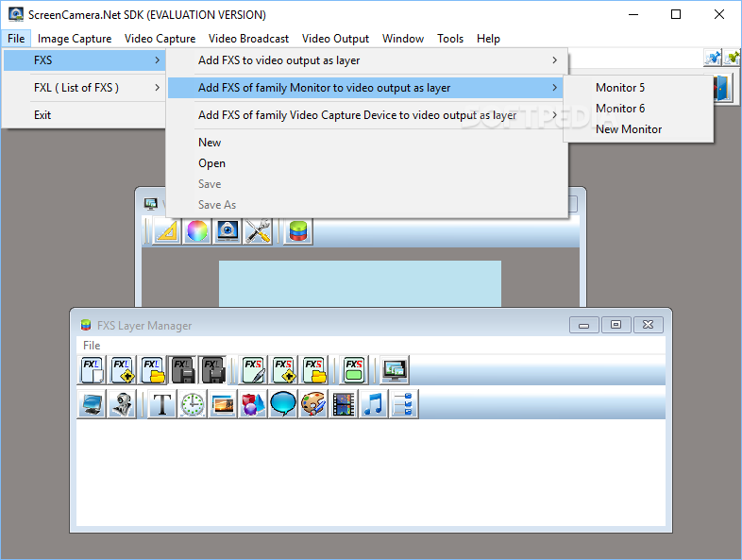Click the crossed tools settings icon
742x560 pixels.
coord(258,231)
